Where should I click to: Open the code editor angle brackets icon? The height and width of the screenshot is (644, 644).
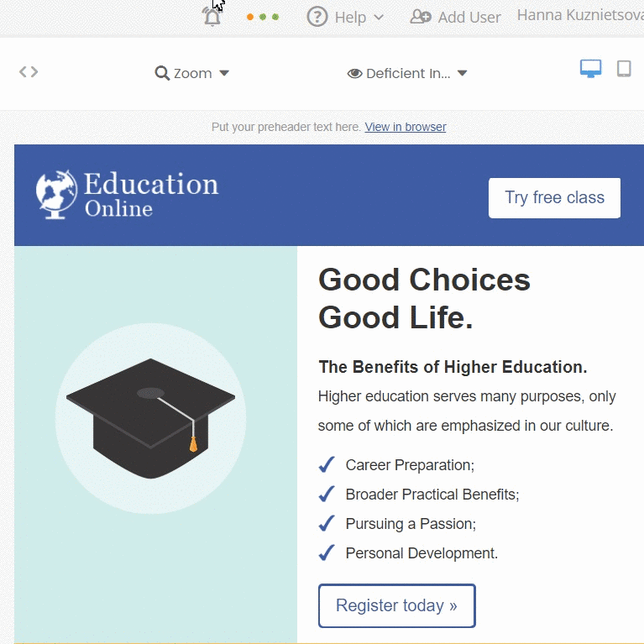[x=29, y=72]
